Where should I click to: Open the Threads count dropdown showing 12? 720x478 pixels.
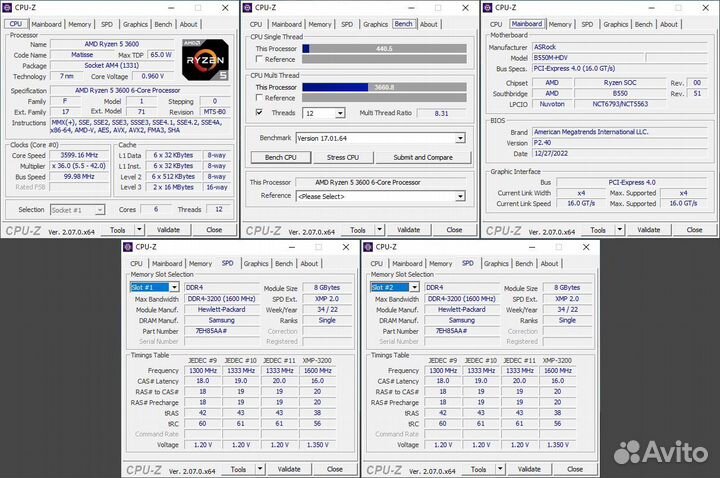[x=340, y=113]
